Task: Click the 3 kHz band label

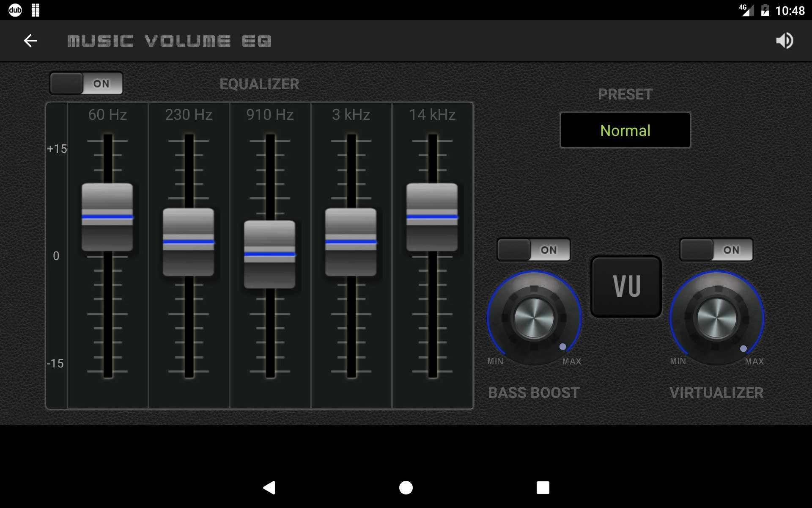Action: click(x=351, y=115)
